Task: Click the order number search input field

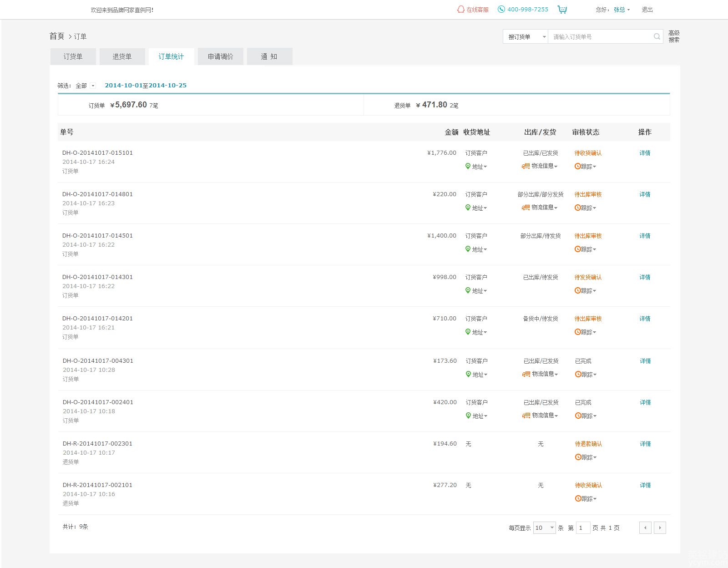Action: click(601, 37)
